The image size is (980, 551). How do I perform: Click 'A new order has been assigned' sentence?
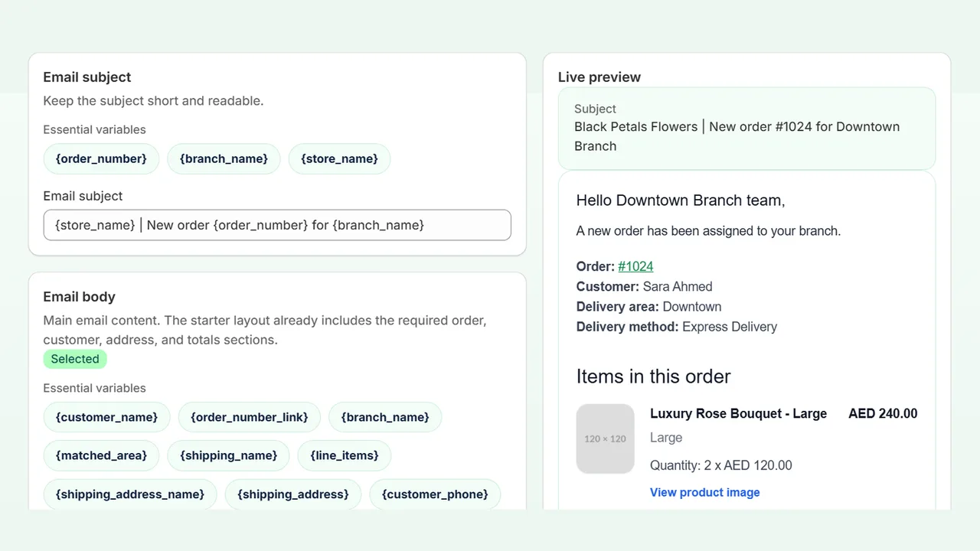[x=708, y=230]
